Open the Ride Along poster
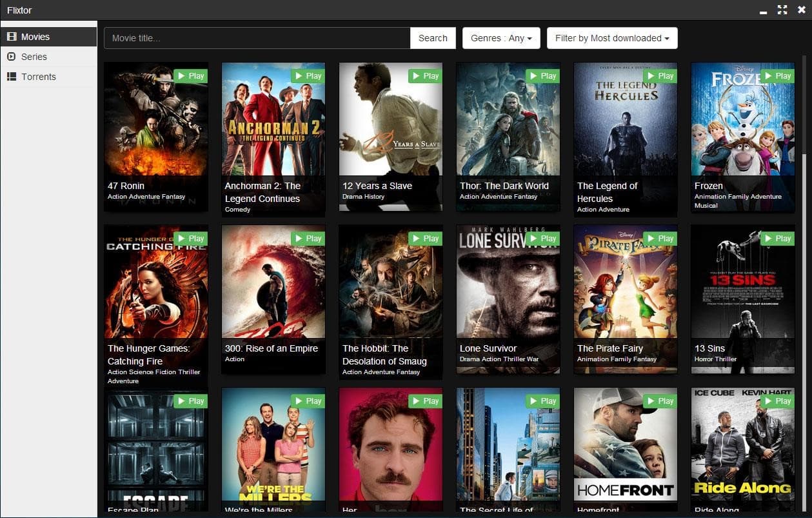This screenshot has height=518, width=812. tap(743, 450)
